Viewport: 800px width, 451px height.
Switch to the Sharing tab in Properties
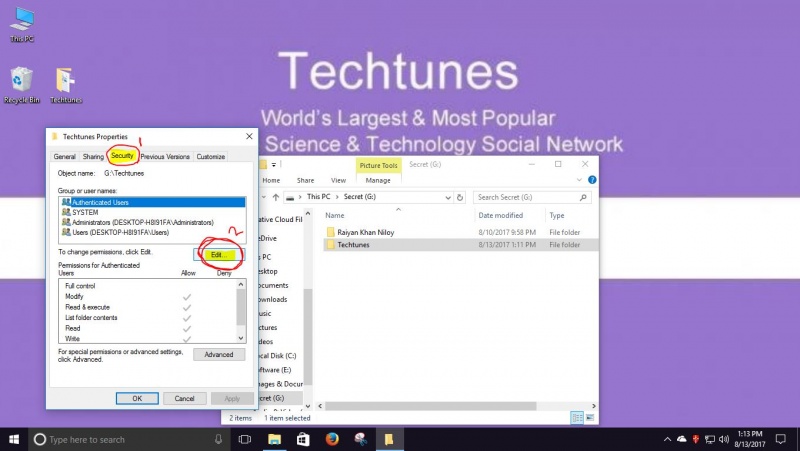point(93,157)
